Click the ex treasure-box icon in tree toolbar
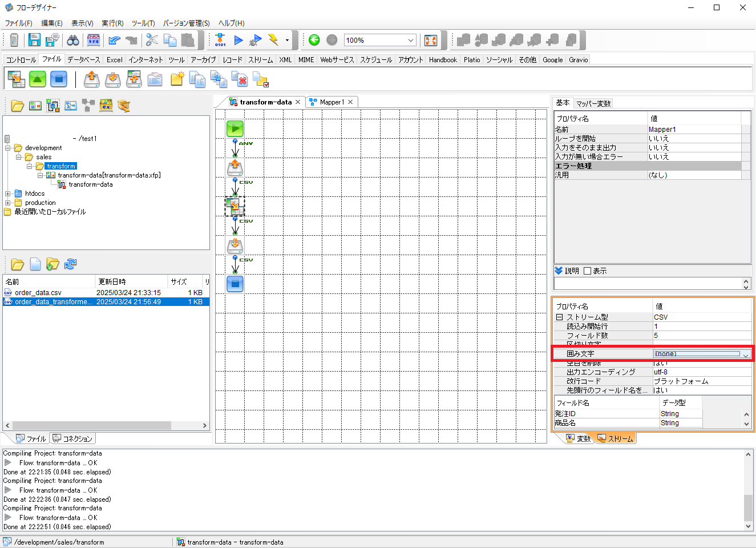Viewport: 756px width, 548px height. click(106, 105)
